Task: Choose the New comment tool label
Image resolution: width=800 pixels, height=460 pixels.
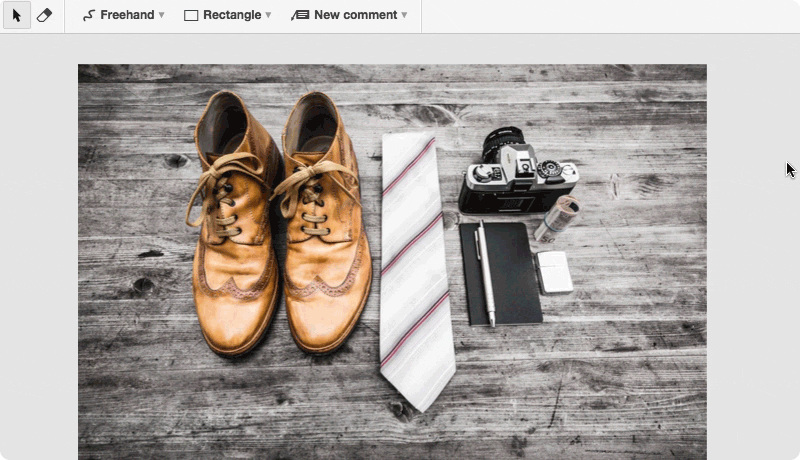Action: [x=356, y=15]
